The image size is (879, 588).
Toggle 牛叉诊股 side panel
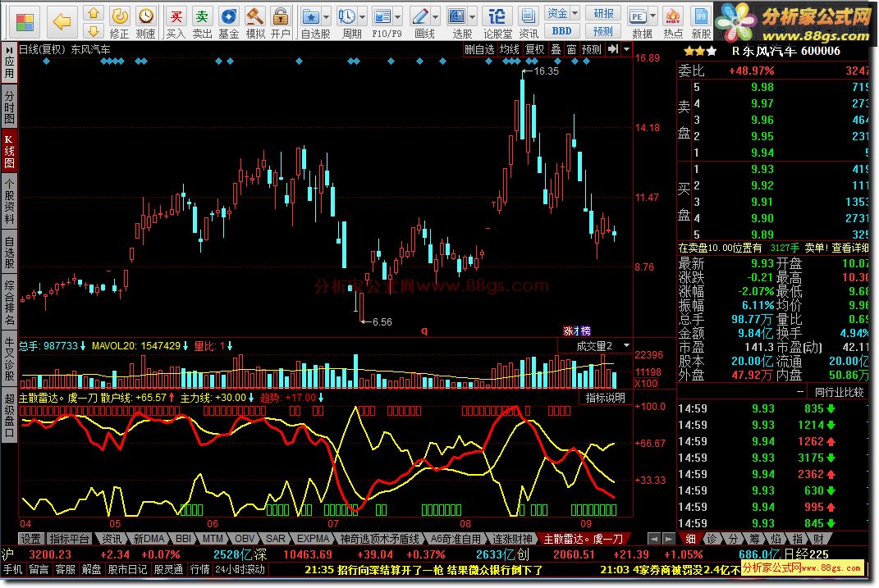(x=9, y=359)
